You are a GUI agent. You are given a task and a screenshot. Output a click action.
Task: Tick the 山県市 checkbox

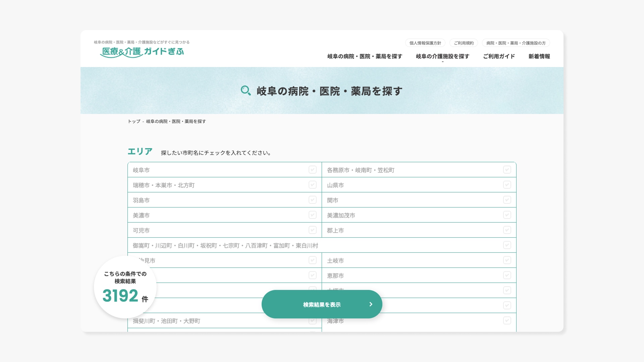(507, 185)
